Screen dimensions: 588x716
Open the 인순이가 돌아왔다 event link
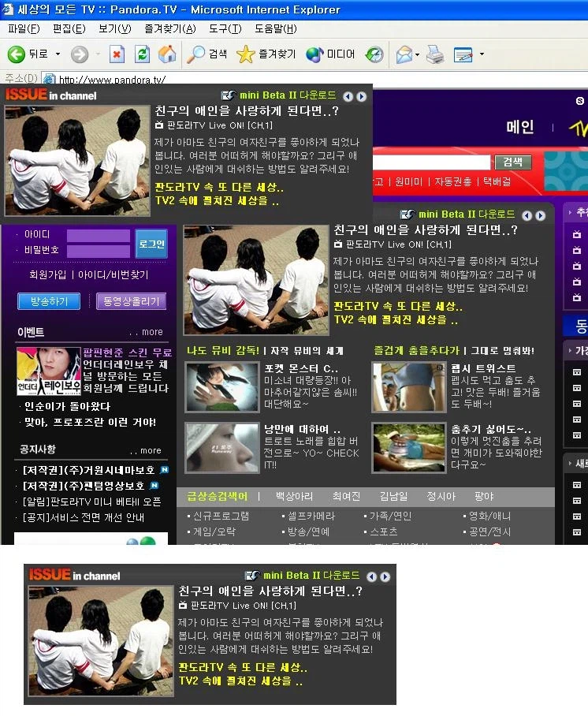coord(68,406)
